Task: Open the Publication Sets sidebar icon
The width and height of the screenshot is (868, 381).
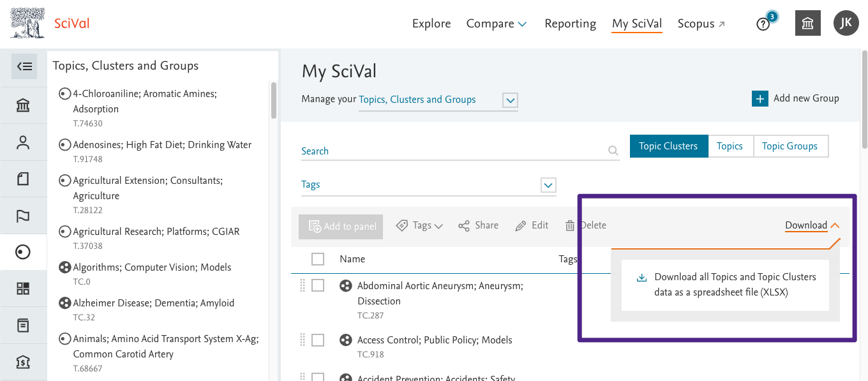Action: click(23, 179)
